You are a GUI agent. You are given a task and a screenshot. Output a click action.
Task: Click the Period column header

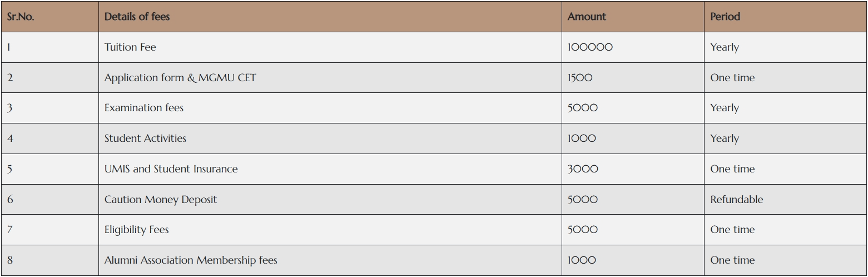[x=785, y=17]
